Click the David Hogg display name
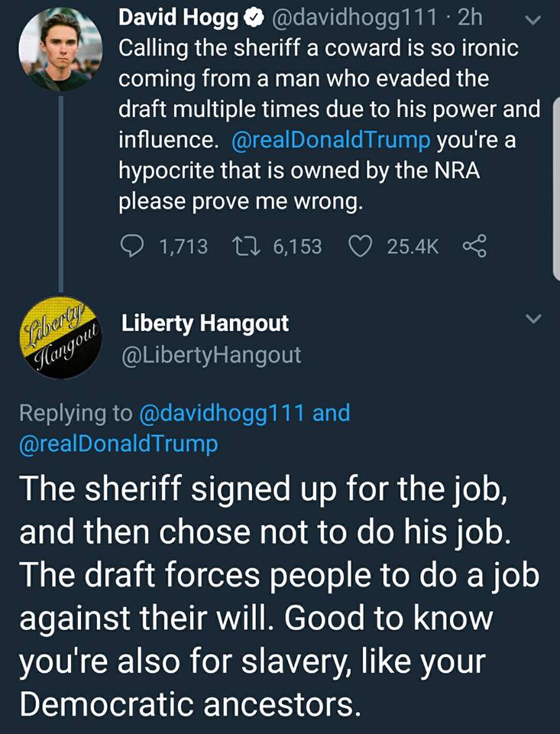This screenshot has height=734, width=560. [x=178, y=18]
